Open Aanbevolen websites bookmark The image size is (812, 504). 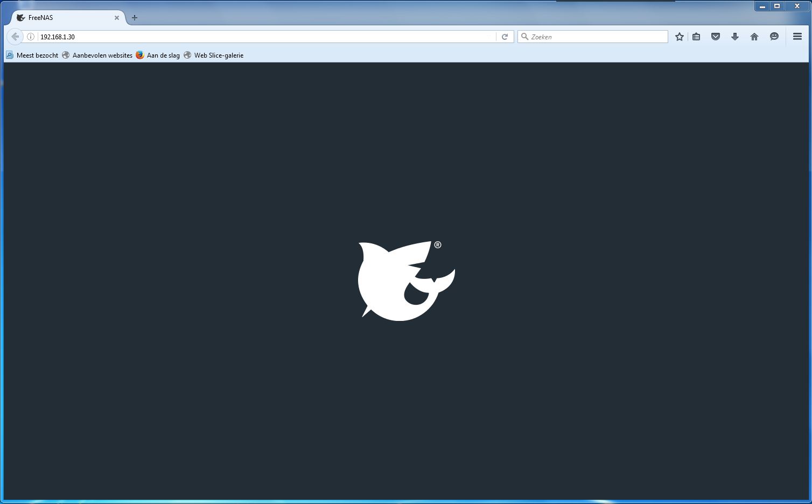[x=97, y=55]
